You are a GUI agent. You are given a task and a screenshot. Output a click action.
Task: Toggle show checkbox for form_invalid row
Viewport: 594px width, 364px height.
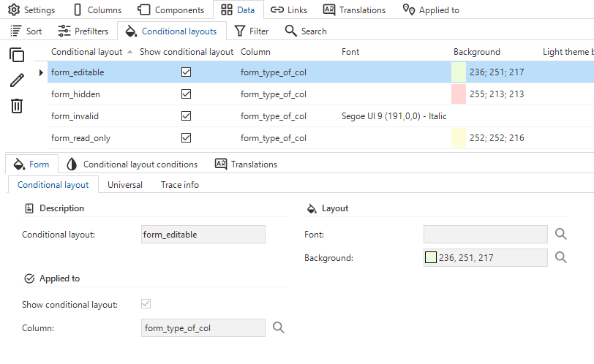click(186, 116)
